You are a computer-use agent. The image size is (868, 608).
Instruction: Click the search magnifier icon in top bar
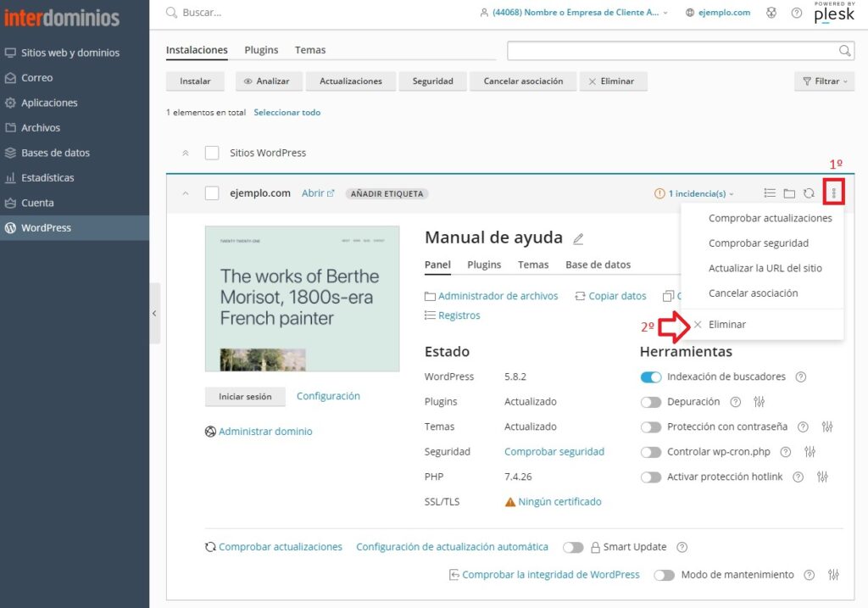(171, 12)
